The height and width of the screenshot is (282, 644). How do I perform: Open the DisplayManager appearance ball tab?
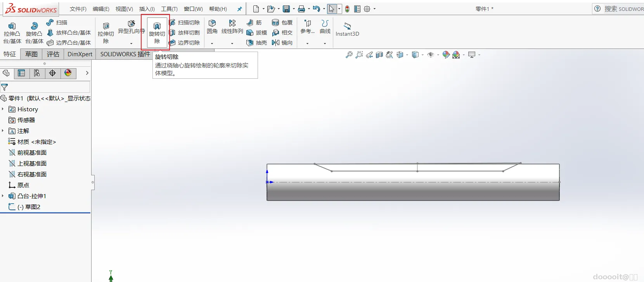pos(68,73)
